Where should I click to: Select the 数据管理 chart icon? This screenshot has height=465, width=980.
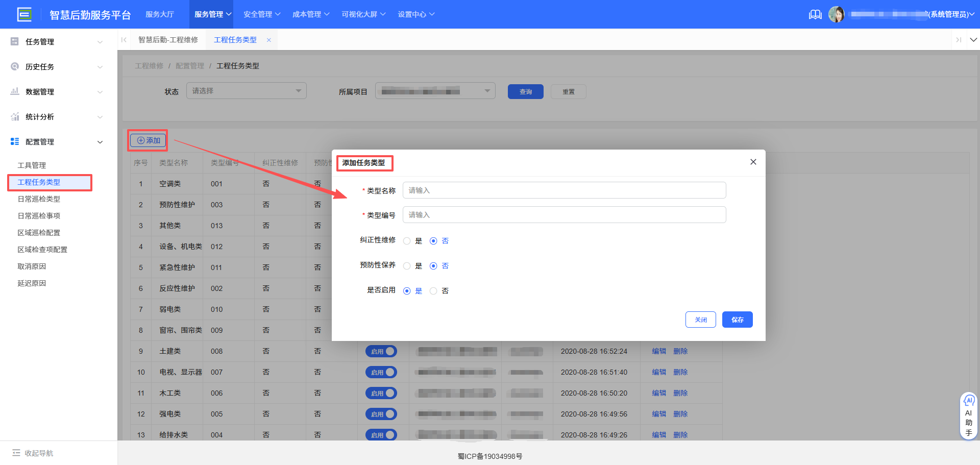[14, 91]
